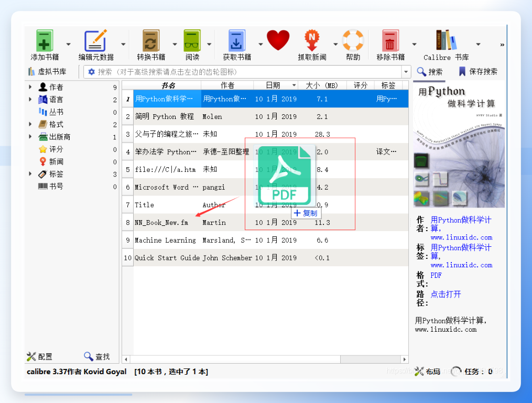Viewport: 532px width, 403px height.
Task: Open the 获取书籍 dropdown arrow
Action: (260, 45)
